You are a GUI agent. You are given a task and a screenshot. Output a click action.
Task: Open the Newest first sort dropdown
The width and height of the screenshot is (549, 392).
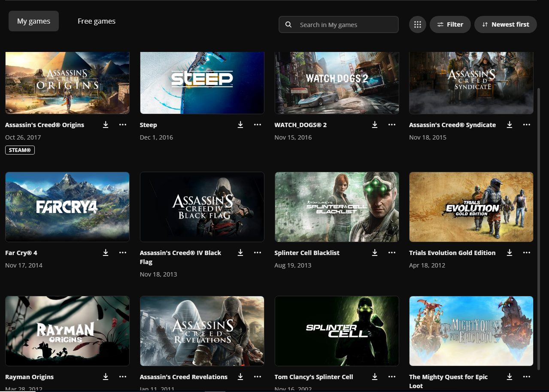(506, 24)
